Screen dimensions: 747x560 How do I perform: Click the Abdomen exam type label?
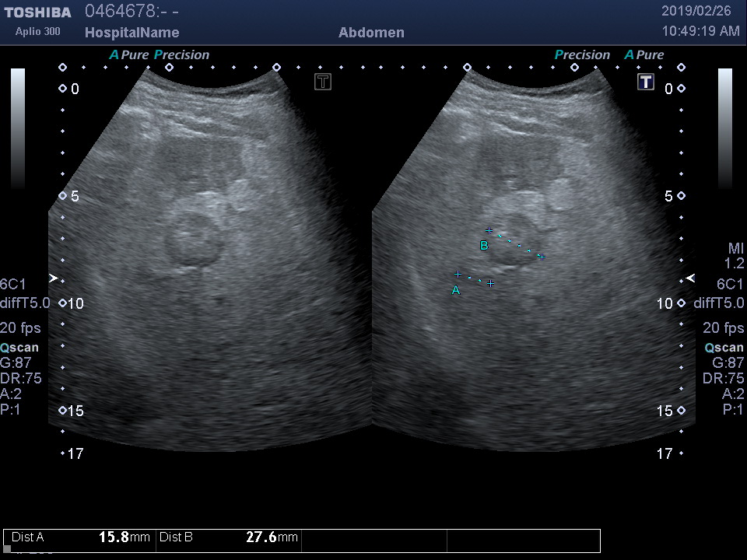(x=371, y=33)
